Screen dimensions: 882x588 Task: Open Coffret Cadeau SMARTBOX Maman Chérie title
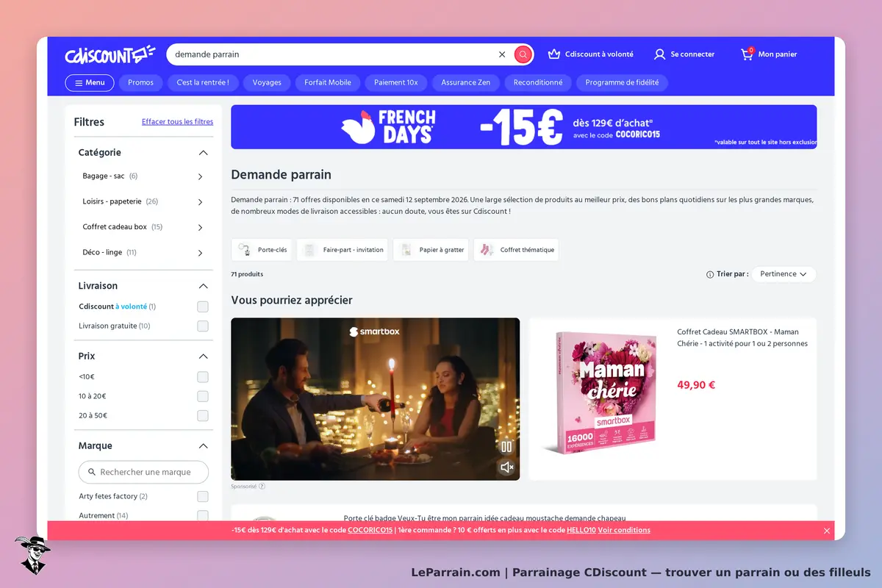click(x=742, y=337)
